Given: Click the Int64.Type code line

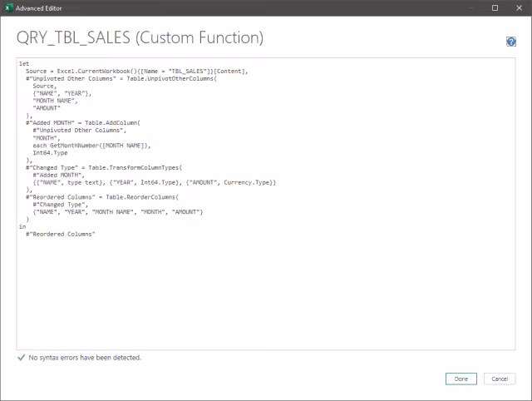Looking at the screenshot, I should coord(50,153).
